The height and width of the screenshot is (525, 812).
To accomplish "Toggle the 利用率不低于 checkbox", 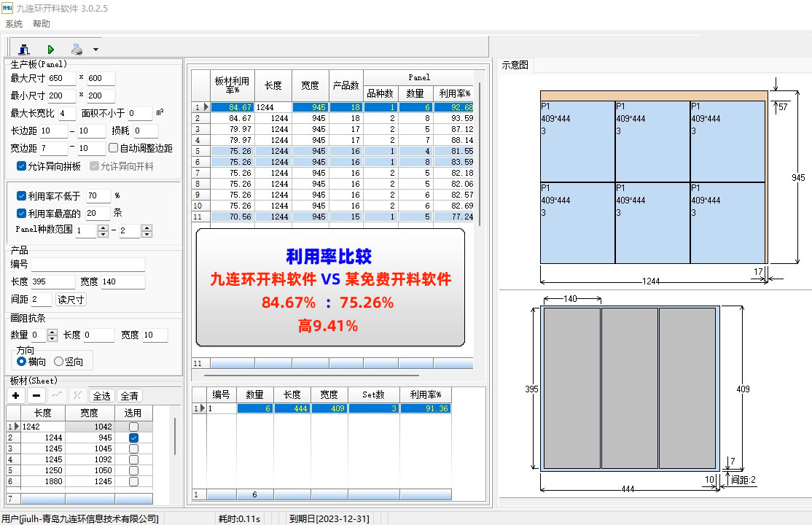I will tap(21, 195).
